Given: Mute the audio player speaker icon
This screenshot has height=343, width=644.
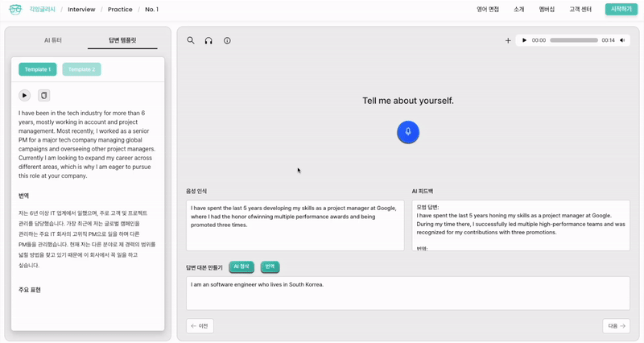Looking at the screenshot, I should click(622, 40).
